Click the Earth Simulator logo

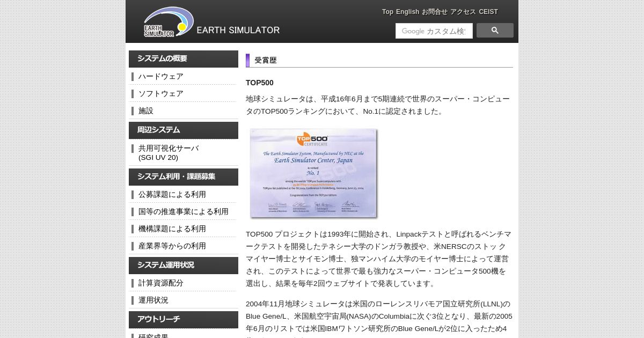(169, 22)
